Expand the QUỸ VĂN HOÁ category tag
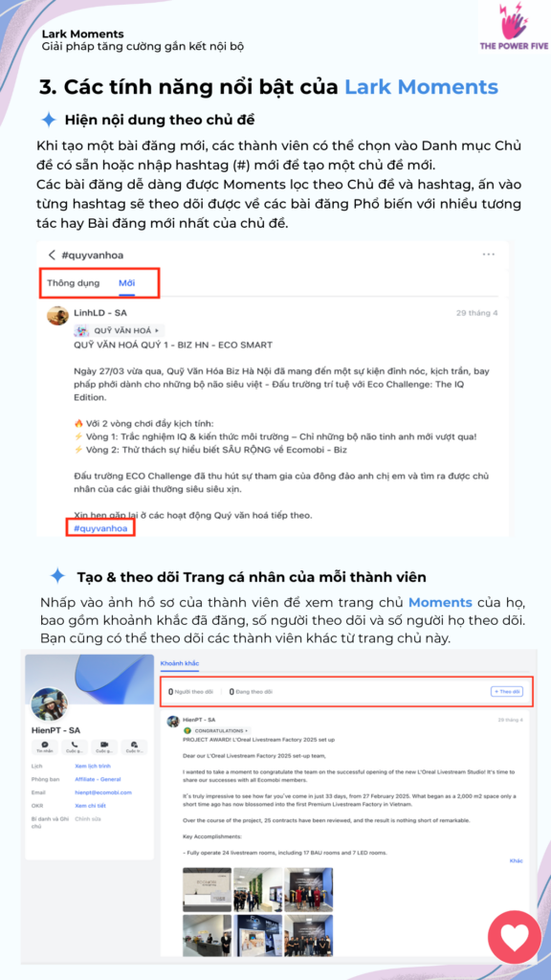 point(118,330)
